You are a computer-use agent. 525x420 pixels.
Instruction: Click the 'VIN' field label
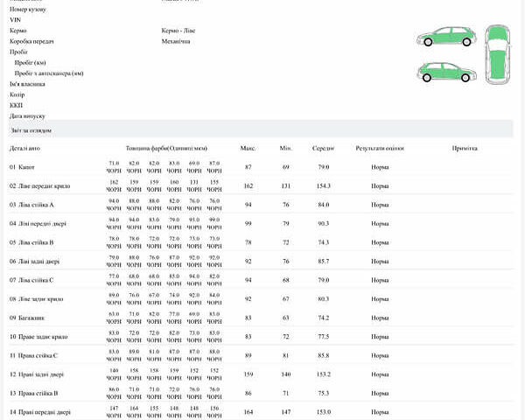click(x=14, y=19)
